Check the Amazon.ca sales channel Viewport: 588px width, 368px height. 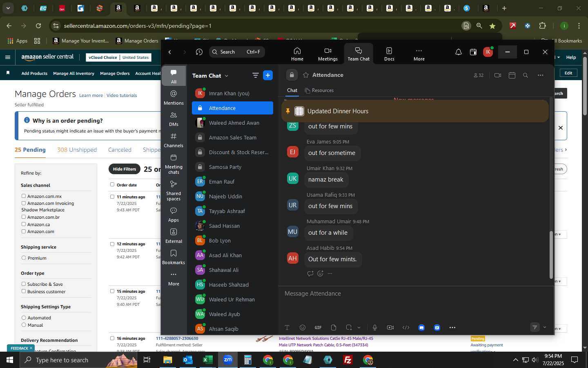click(x=24, y=224)
